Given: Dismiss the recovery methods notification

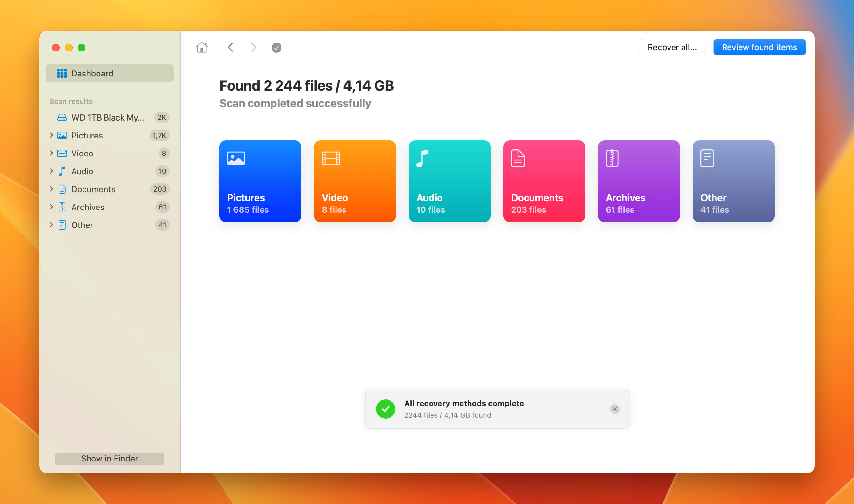Looking at the screenshot, I should (x=614, y=409).
